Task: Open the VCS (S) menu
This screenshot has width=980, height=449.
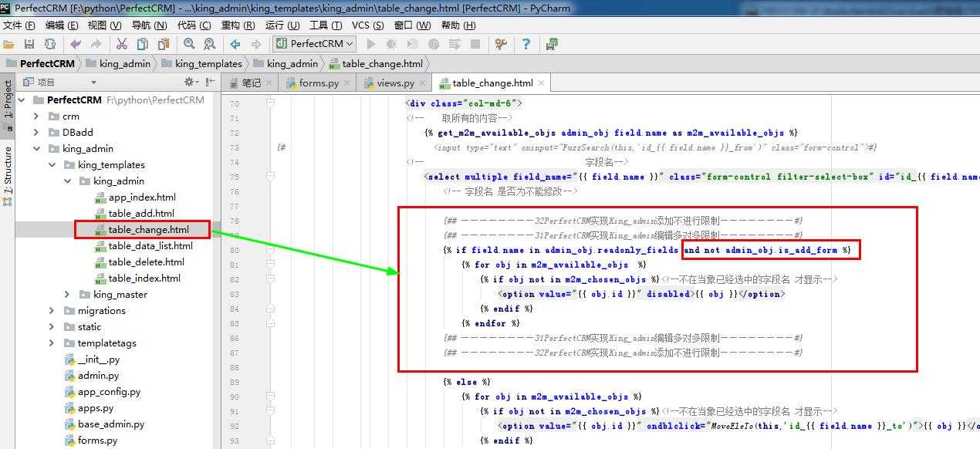Action: [x=369, y=25]
